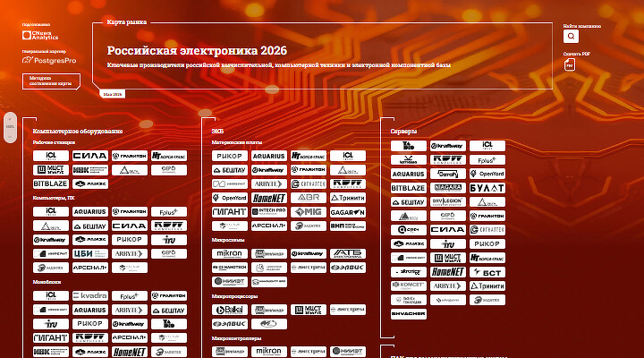Select МЦСТ Эльбрус logo under Микропроцессоры
644x358 pixels.
point(309,310)
